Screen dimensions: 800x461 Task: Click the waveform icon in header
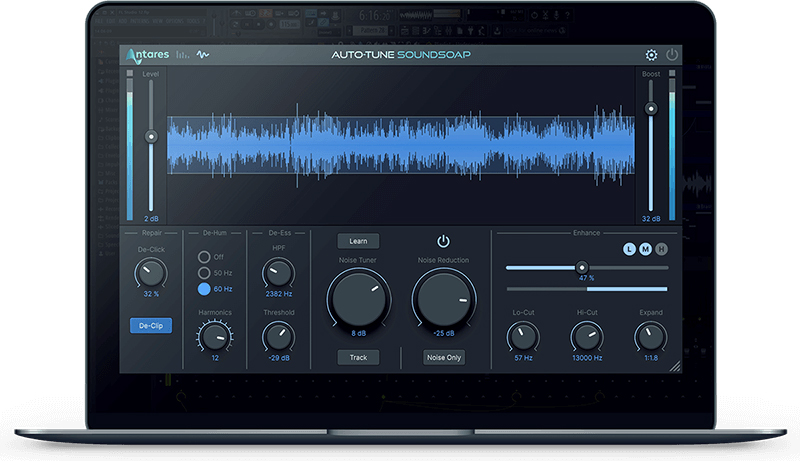[x=203, y=55]
